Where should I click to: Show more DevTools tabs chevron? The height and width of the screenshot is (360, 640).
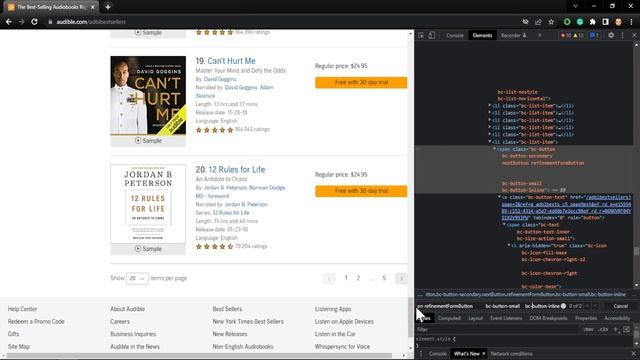pyautogui.click(x=540, y=36)
